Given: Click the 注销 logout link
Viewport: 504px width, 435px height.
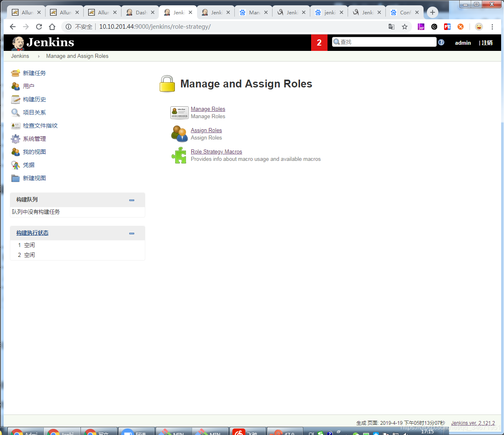Looking at the screenshot, I should tap(487, 43).
